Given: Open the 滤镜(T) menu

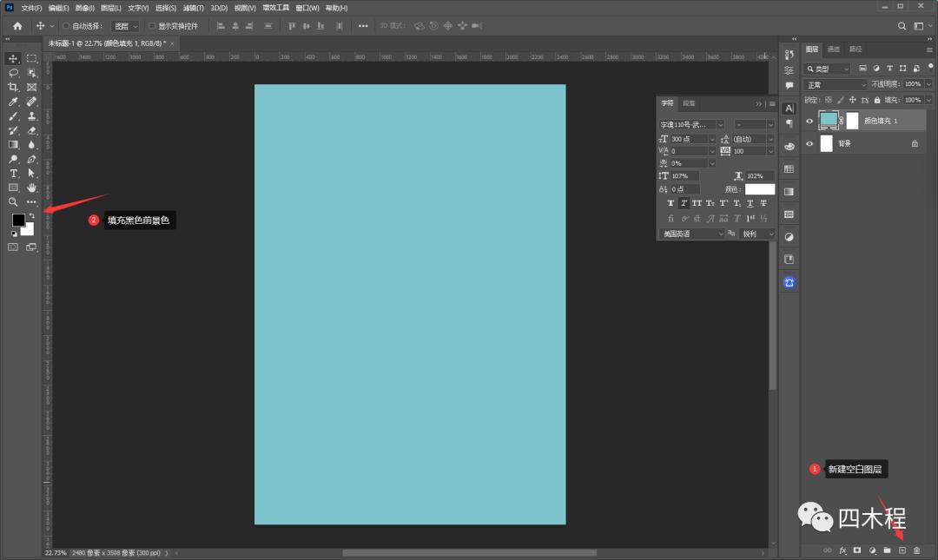Looking at the screenshot, I should [192, 8].
